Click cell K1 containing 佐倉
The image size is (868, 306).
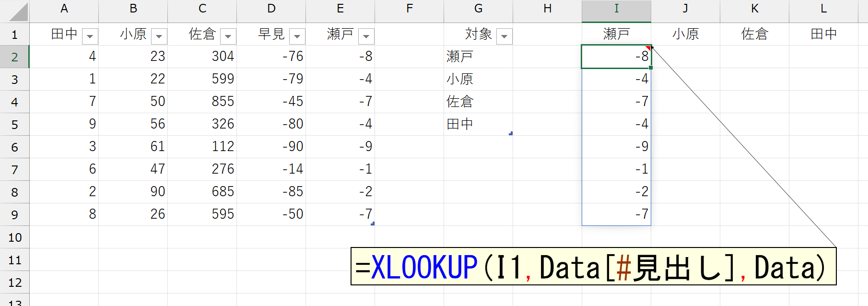tap(755, 34)
